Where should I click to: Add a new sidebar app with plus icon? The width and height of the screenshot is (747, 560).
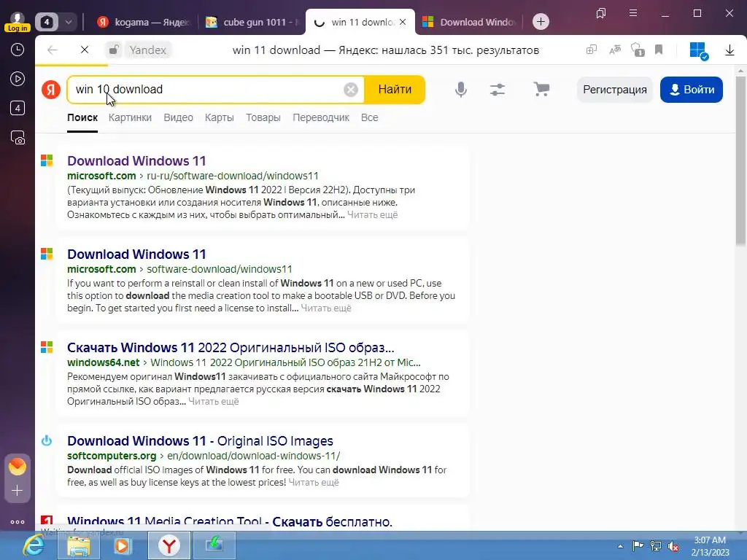[x=18, y=491]
